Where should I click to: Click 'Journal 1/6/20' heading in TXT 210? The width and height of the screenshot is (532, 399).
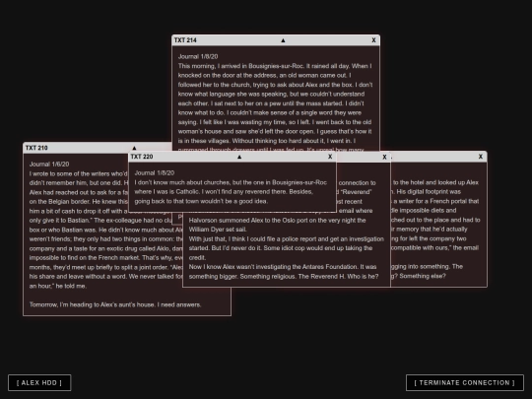click(x=49, y=165)
